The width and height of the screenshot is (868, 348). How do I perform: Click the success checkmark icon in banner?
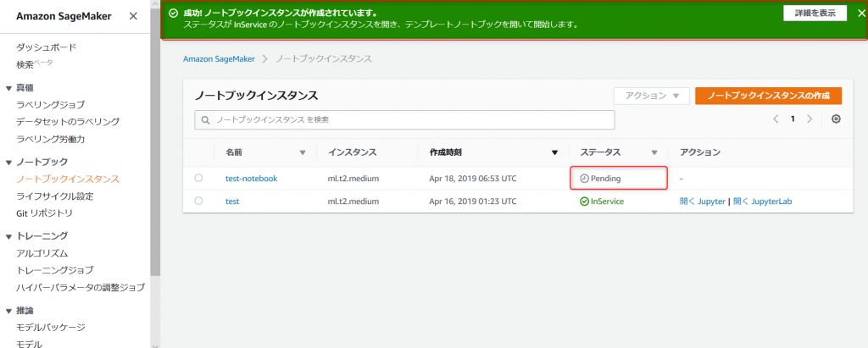coord(174,12)
